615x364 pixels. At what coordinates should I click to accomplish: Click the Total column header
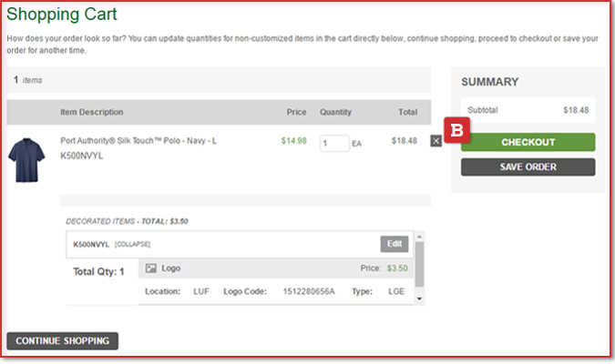coord(406,112)
